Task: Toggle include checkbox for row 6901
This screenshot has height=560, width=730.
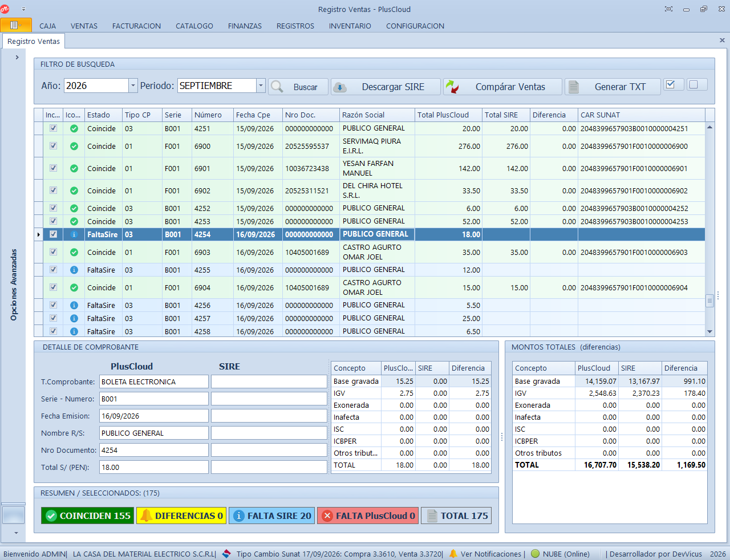Action: (x=53, y=168)
